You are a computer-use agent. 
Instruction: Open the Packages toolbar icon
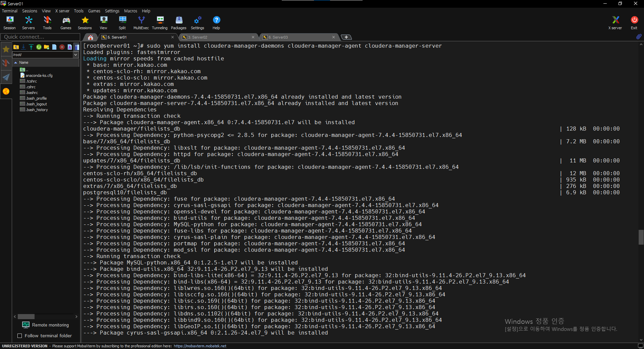[179, 23]
